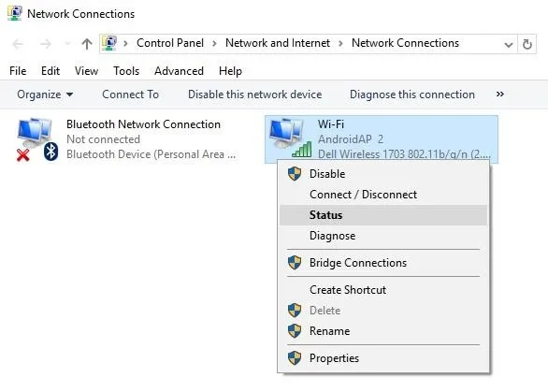Screen dimensions: 548x392
Task: Expand chevron after Control Panel breadcrumb
Action: point(214,43)
